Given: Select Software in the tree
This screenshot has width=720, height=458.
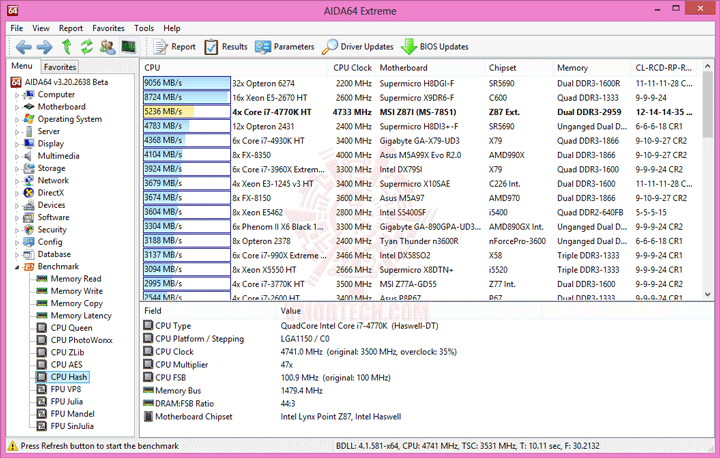Looking at the screenshot, I should [x=53, y=217].
